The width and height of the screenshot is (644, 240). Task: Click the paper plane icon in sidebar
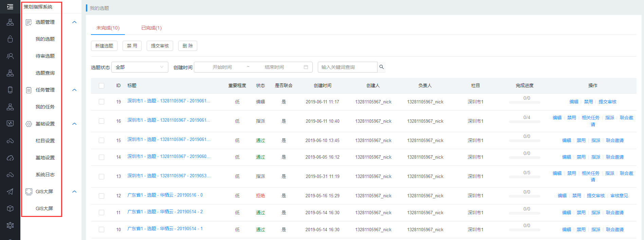[10, 192]
